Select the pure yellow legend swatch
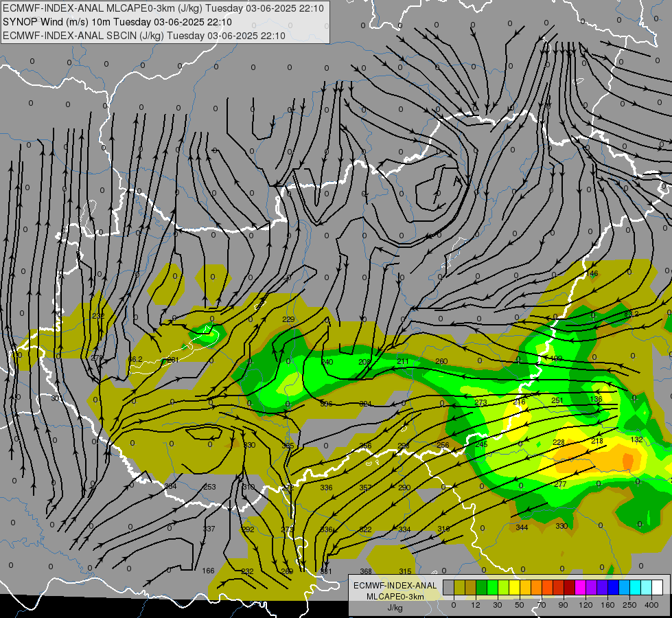Viewport: 672px width, 618px height. coord(514,587)
